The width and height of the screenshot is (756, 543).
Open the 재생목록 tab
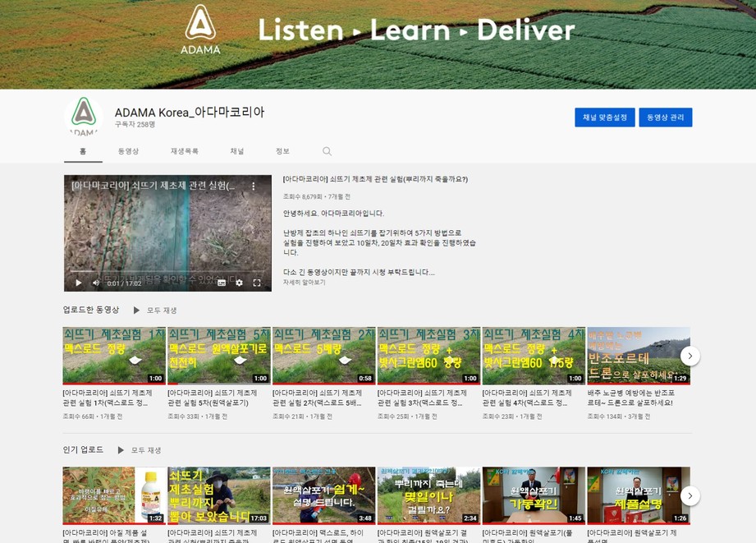tap(184, 151)
